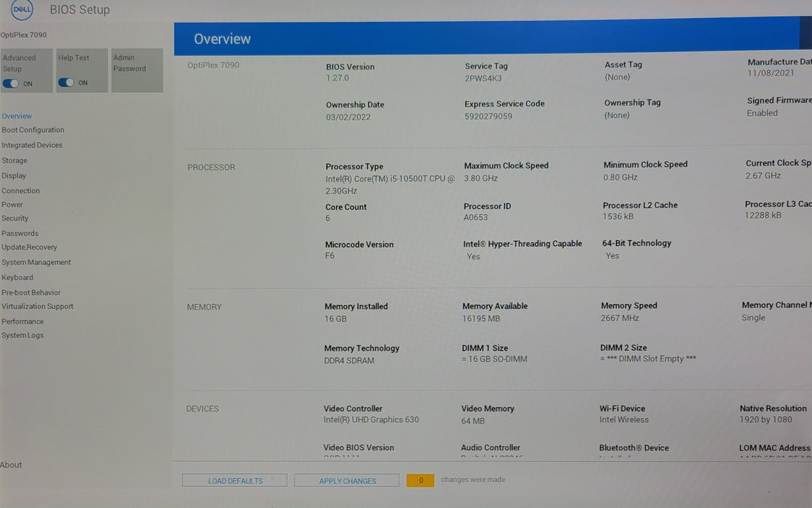Viewport: 812px width, 508px height.
Task: Click the yellow changes counter box
Action: (420, 480)
